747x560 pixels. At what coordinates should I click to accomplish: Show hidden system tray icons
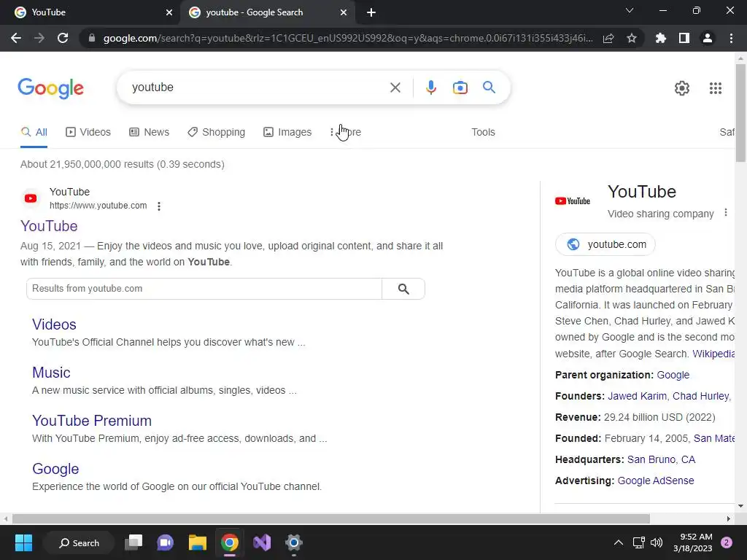coord(618,542)
